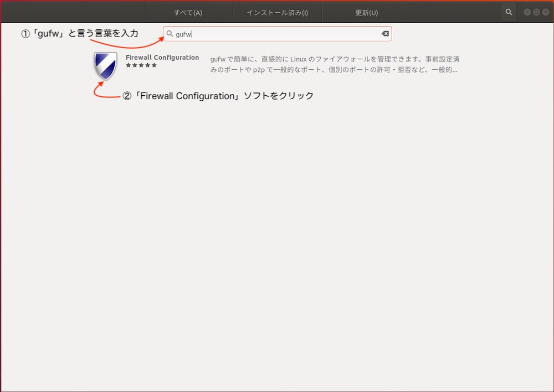Switch to the 更新(U) tab
Image resolution: width=554 pixels, height=392 pixels.
pyautogui.click(x=366, y=13)
